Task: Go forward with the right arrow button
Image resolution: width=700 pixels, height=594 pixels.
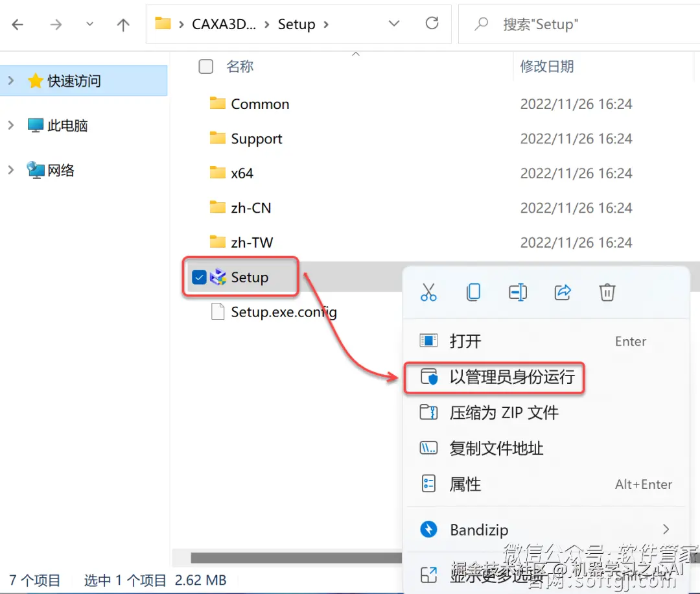Action: pyautogui.click(x=56, y=24)
